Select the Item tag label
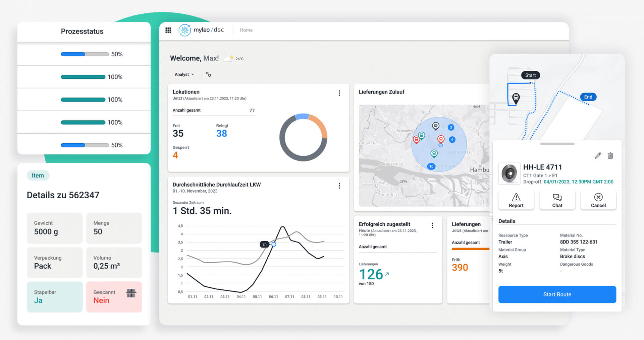Image resolution: width=644 pixels, height=340 pixels. tap(38, 176)
